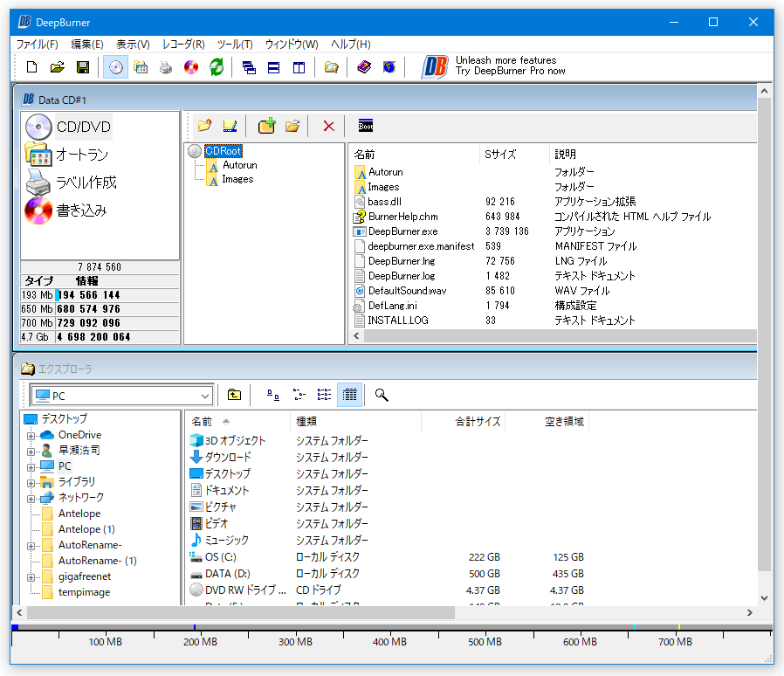Click the 名前 column header in explorer

237,421
